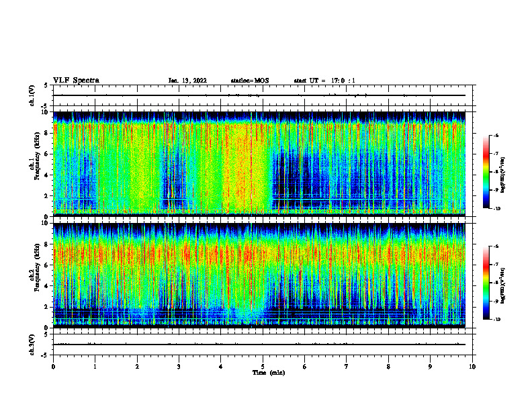
Task: Click the ch.1 spectrogram color bar
Action: [x=486, y=172]
